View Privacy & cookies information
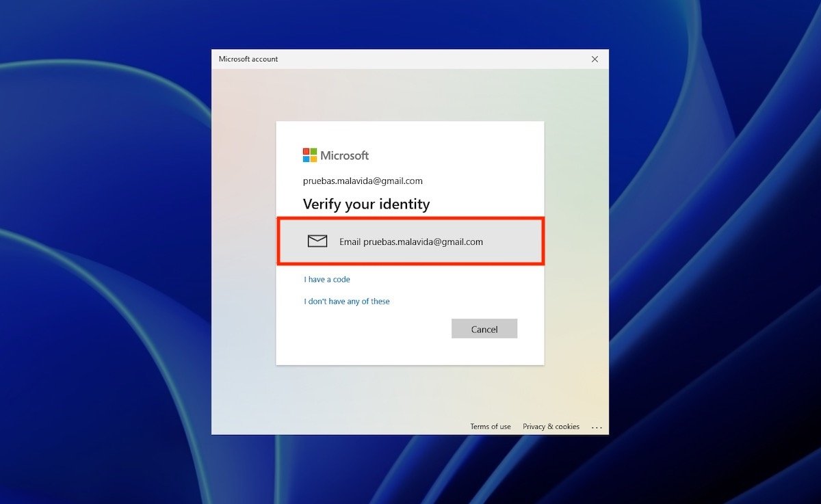The image size is (821, 504). point(551,426)
